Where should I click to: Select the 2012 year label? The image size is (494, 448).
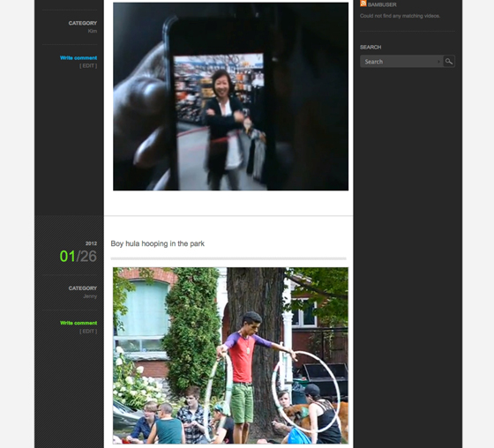(x=91, y=243)
